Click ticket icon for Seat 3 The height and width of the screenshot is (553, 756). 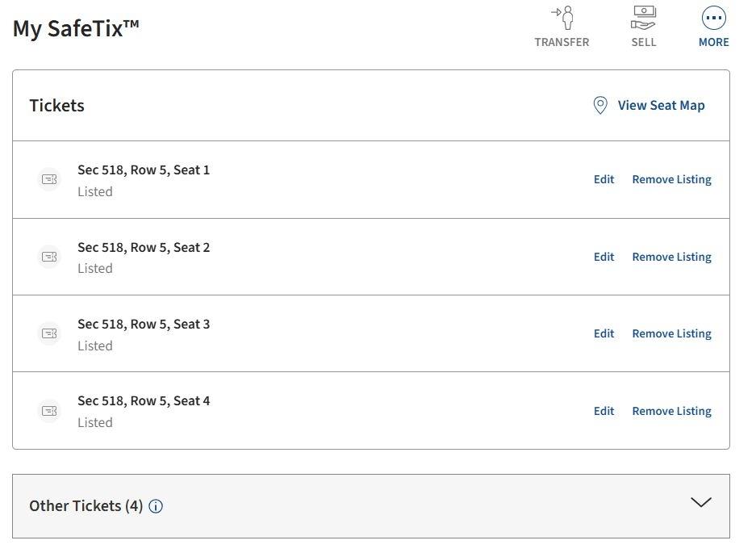49,333
